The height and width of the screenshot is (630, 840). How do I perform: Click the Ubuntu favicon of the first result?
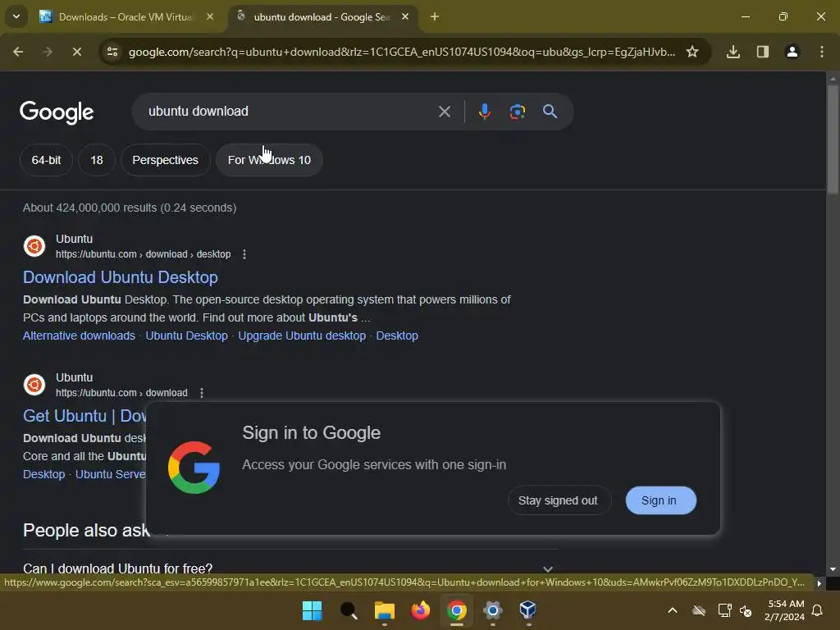34,246
